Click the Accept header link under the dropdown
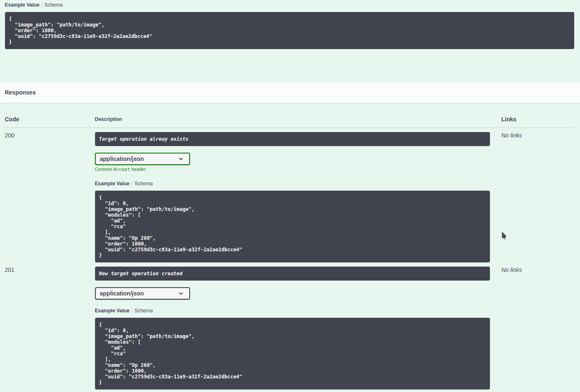This screenshot has height=392, width=580. click(x=121, y=169)
